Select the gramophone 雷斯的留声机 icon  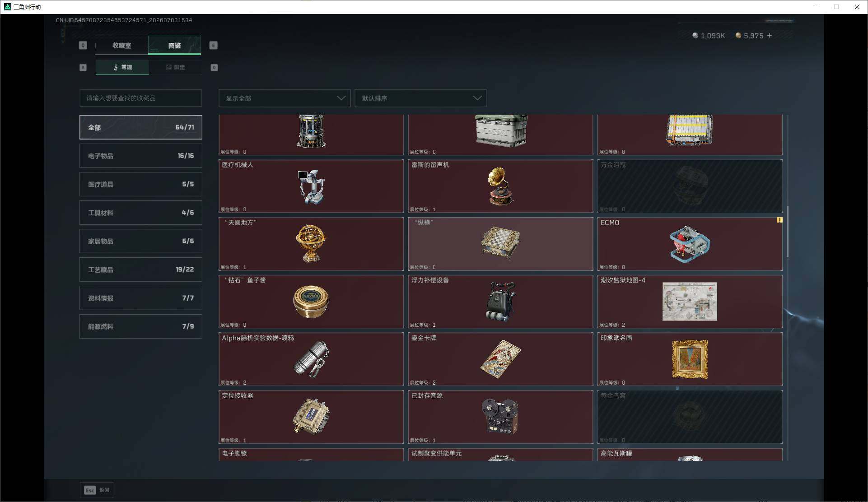(500, 186)
